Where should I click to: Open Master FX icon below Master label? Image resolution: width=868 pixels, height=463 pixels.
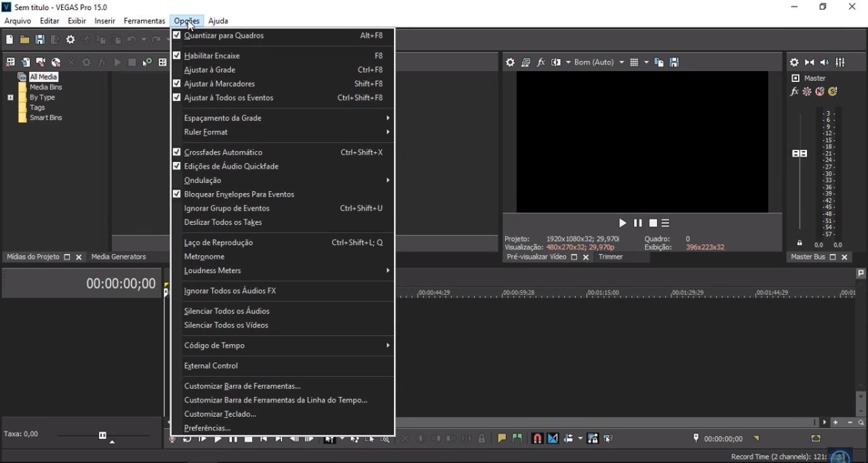point(794,91)
